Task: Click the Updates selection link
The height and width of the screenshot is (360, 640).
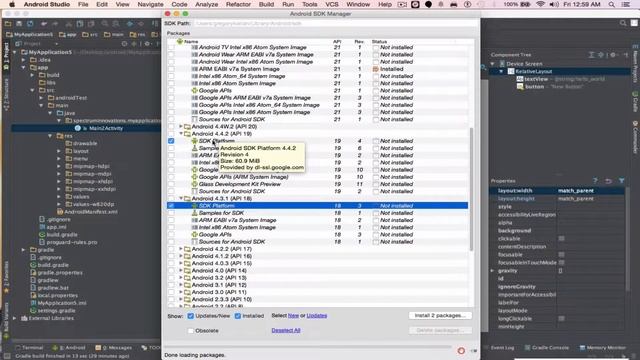Action: [x=317, y=316]
